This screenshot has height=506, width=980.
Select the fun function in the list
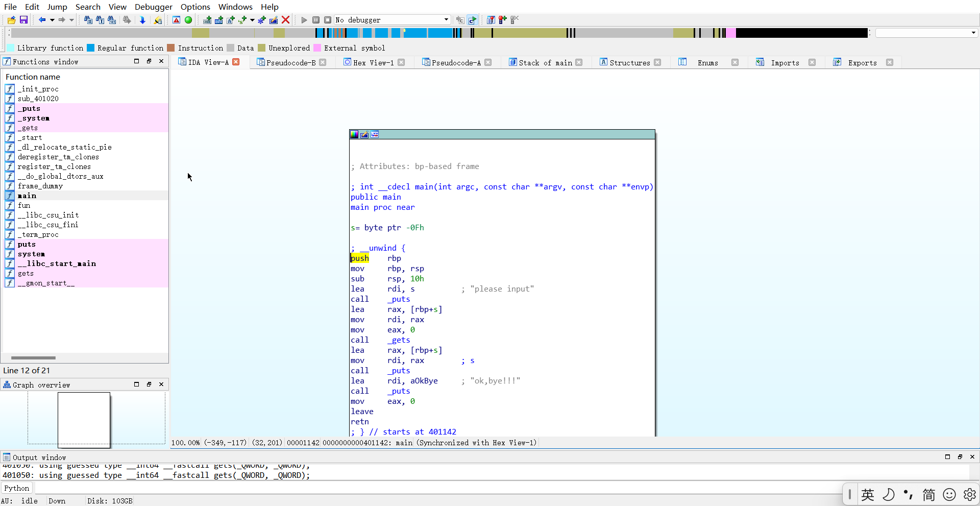(24, 205)
